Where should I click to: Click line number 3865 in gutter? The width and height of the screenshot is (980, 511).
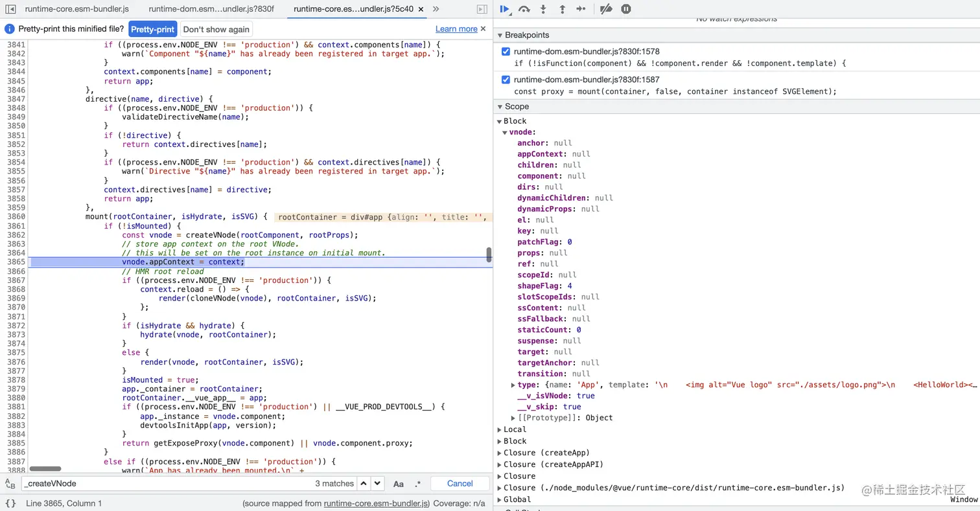pos(16,262)
